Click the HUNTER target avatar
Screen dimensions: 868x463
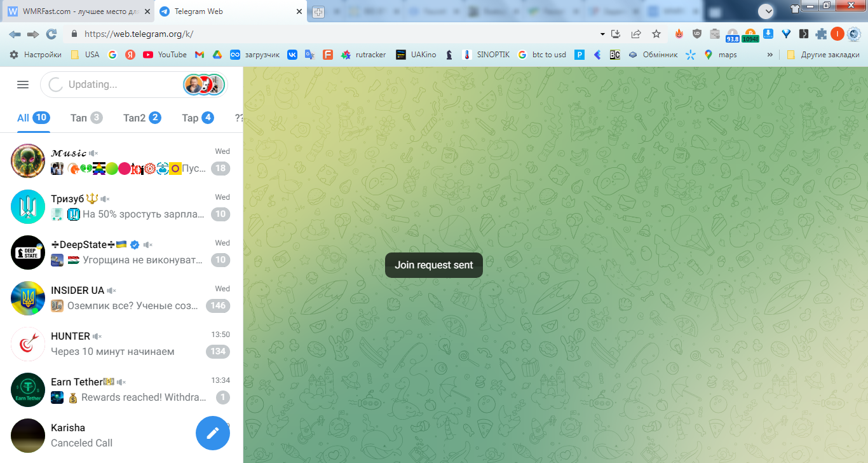28,344
